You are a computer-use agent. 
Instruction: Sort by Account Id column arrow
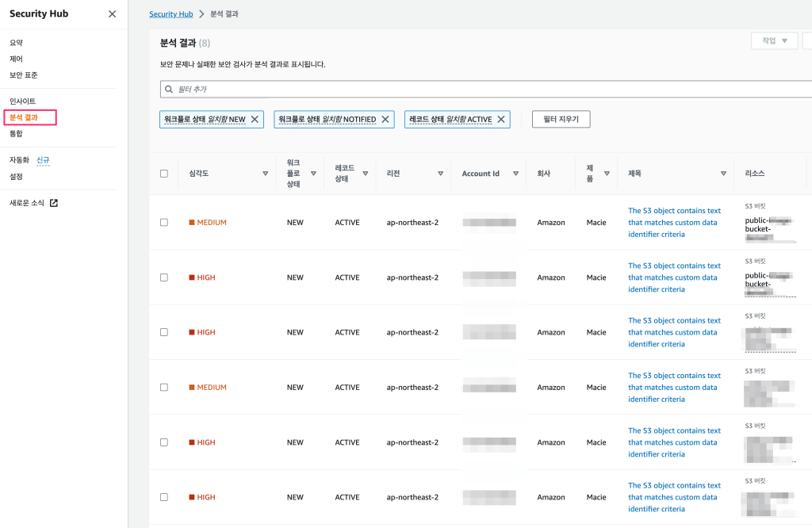pyautogui.click(x=515, y=174)
